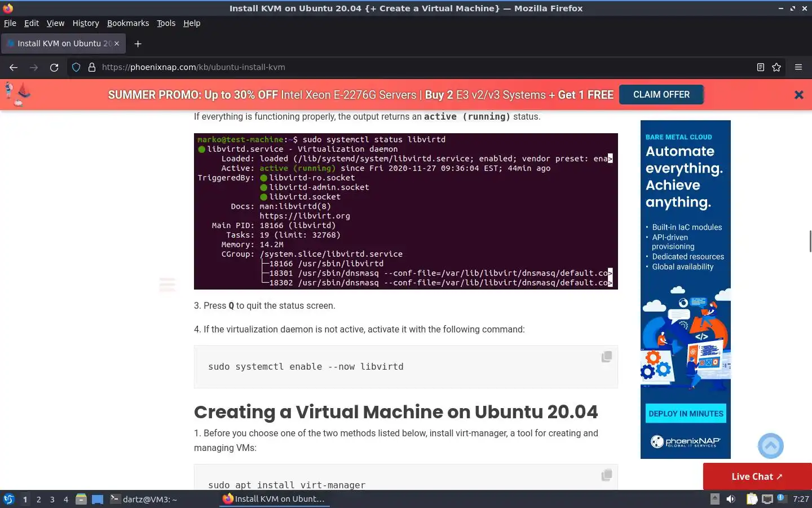Screen dimensions: 812x508
Task: Dismiss the summer promo banner
Action: (x=799, y=95)
